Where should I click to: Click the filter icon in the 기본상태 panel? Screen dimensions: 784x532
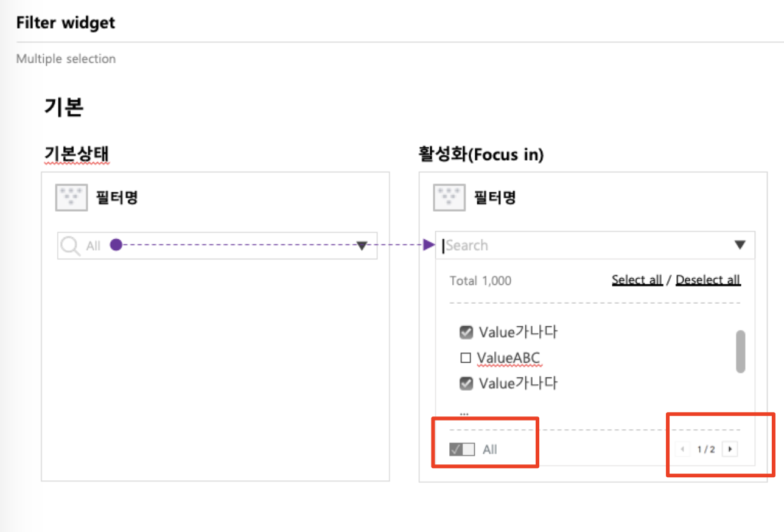[x=72, y=198]
